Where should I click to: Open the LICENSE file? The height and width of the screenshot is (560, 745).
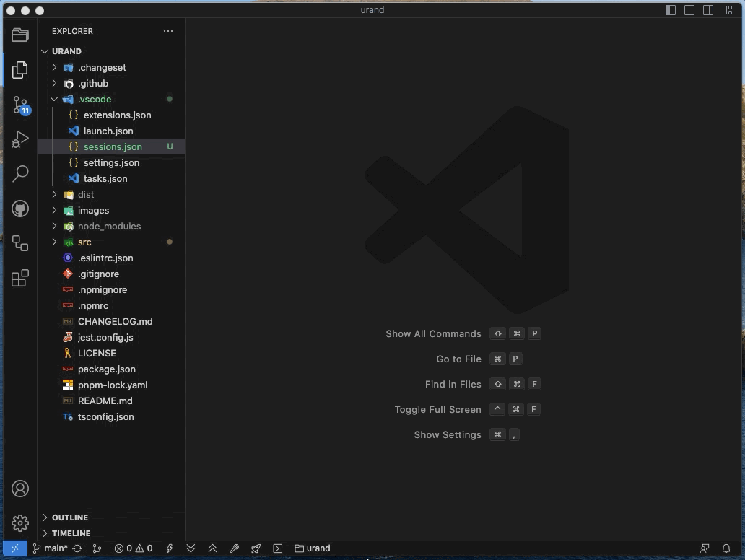(111, 354)
